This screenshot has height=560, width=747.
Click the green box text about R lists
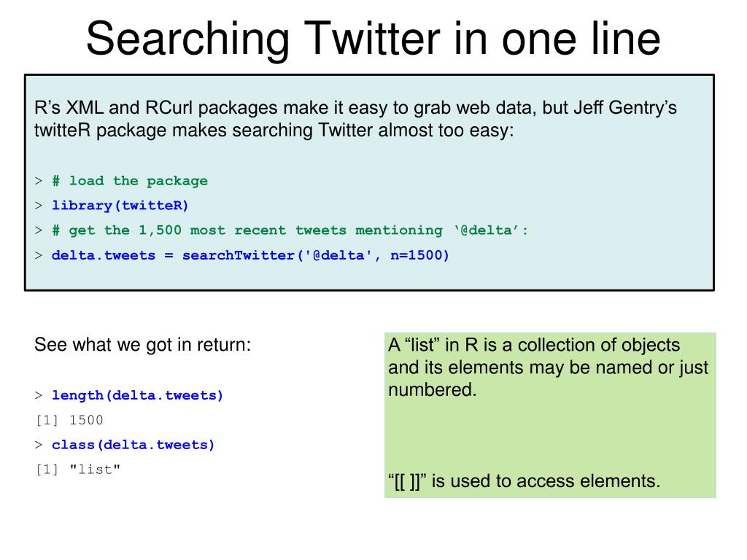pos(548,367)
